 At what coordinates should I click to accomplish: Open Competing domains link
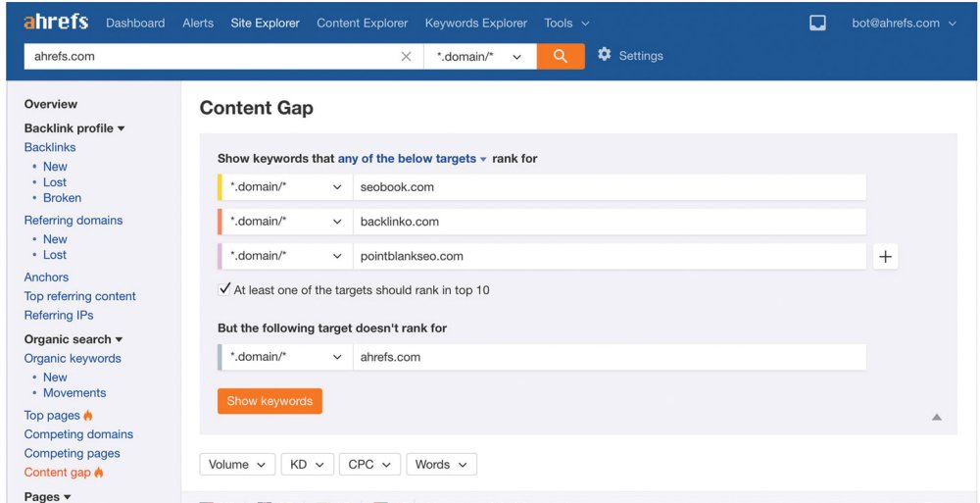click(78, 434)
